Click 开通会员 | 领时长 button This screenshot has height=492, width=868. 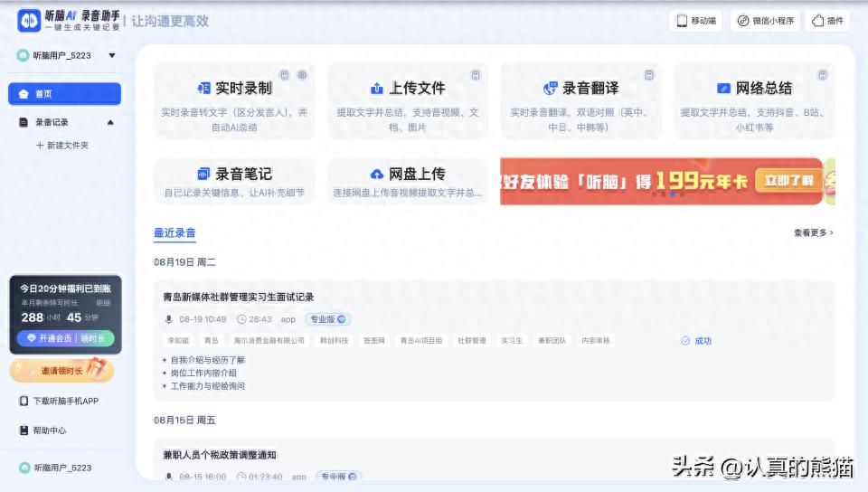(x=65, y=338)
